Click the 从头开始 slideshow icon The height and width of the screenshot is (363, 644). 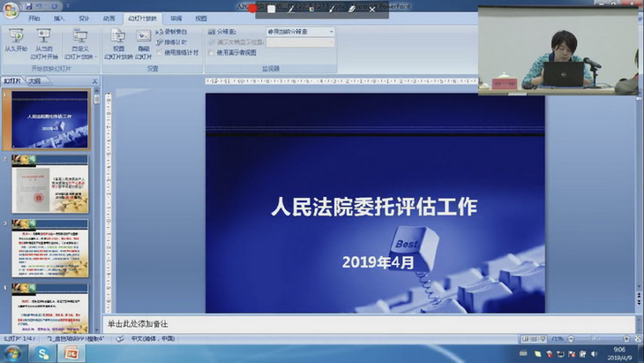tap(16, 41)
